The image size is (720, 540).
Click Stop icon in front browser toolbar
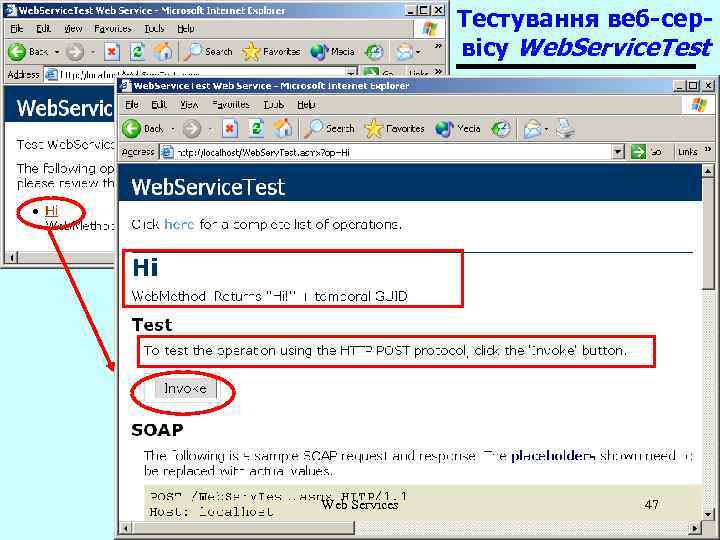[230, 129]
